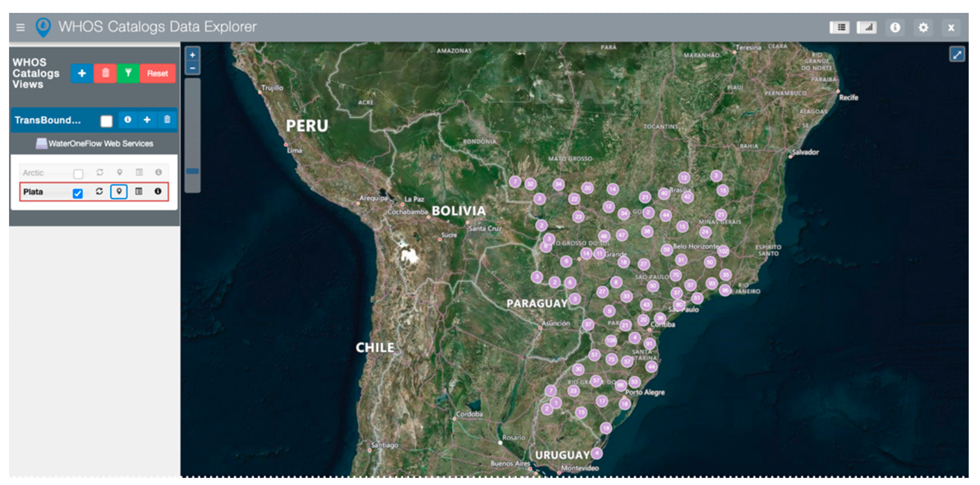Open the list panel in the header

[x=839, y=27]
